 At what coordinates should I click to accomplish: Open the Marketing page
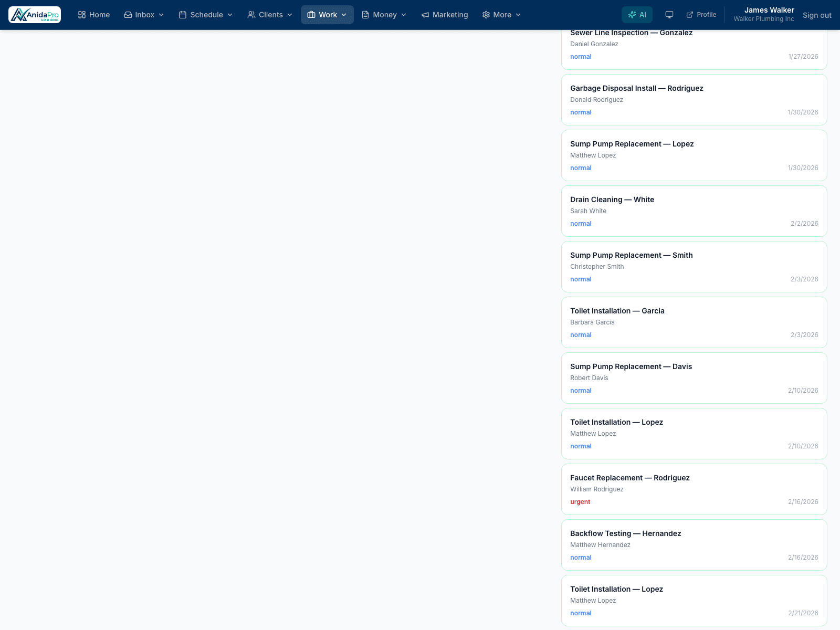pyautogui.click(x=445, y=15)
